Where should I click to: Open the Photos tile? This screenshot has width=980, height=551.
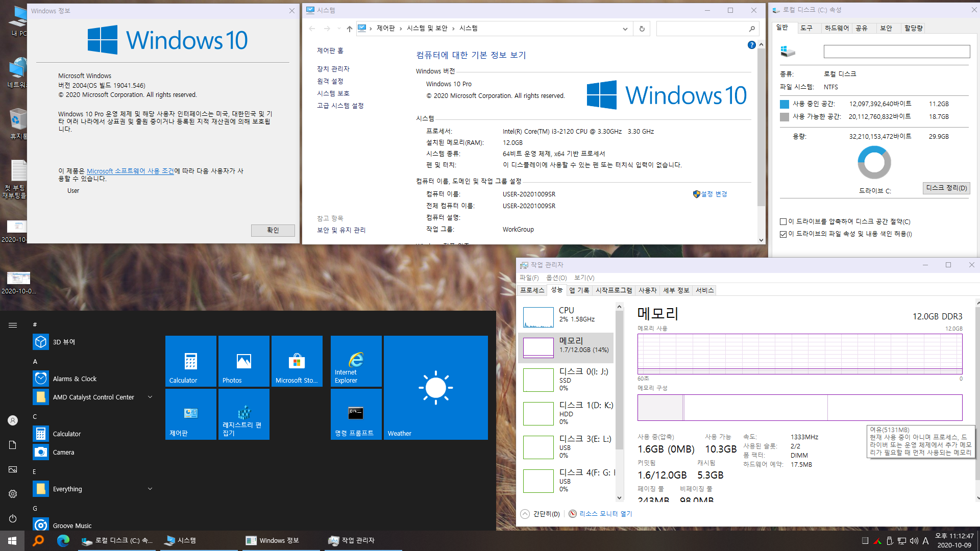coord(243,361)
